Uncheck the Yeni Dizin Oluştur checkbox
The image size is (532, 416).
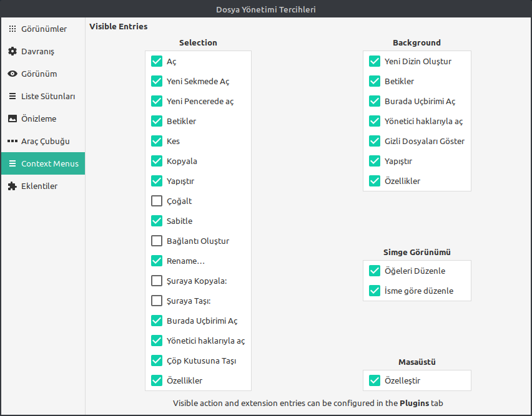pos(375,61)
